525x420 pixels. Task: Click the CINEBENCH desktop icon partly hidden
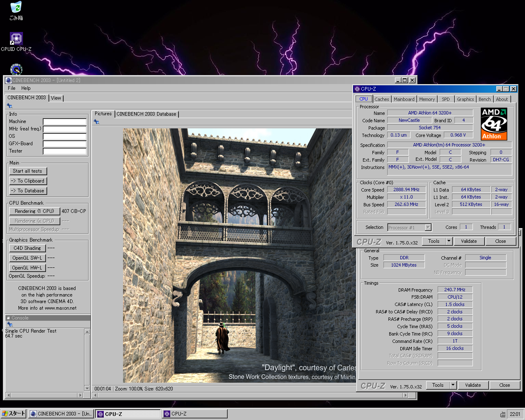[x=16, y=69]
